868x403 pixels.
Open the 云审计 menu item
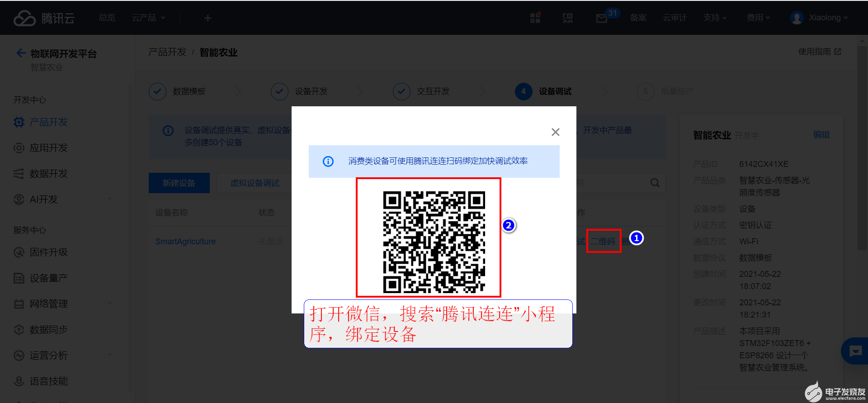pos(675,18)
